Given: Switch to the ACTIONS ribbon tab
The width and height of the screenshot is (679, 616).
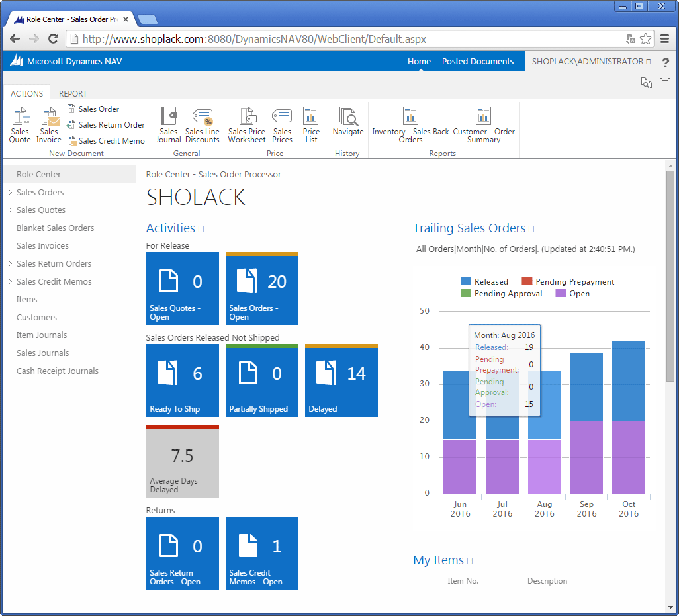Looking at the screenshot, I should click(27, 93).
